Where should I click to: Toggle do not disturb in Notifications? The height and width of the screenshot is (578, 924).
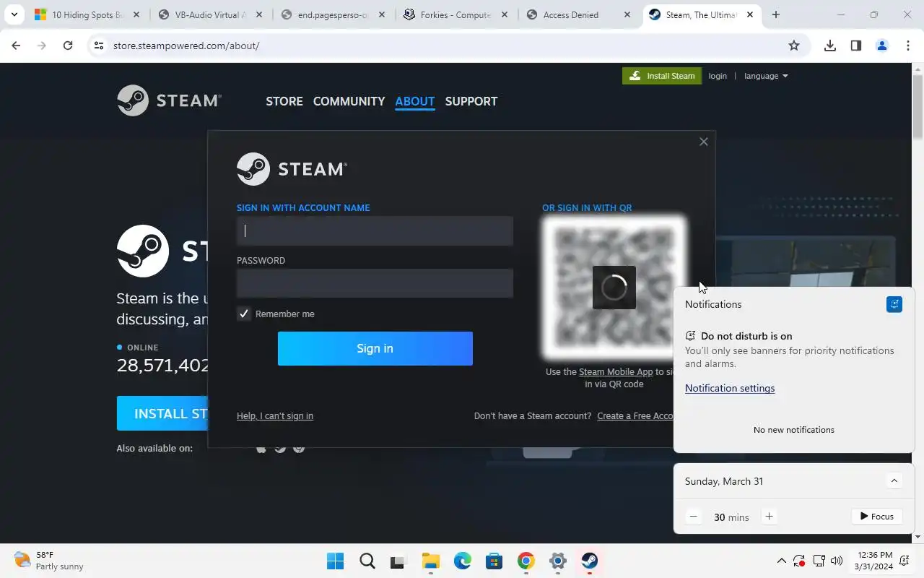[894, 304]
